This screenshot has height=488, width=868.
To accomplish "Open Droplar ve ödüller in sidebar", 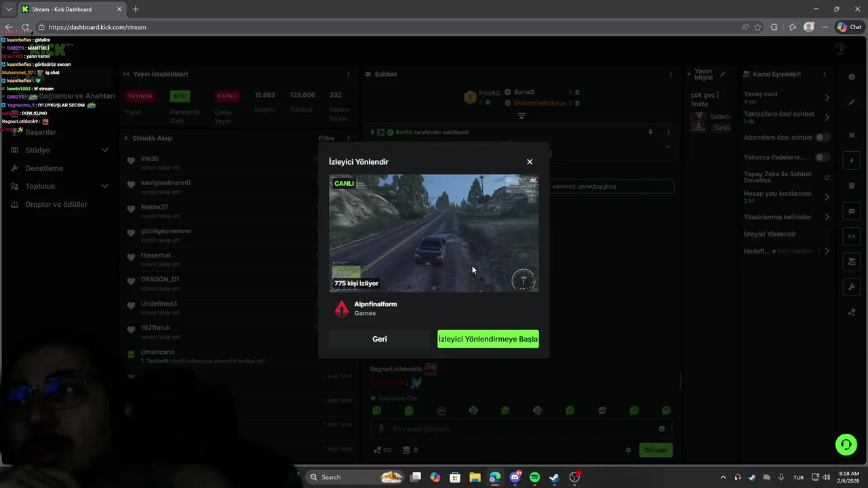I will click(x=56, y=205).
